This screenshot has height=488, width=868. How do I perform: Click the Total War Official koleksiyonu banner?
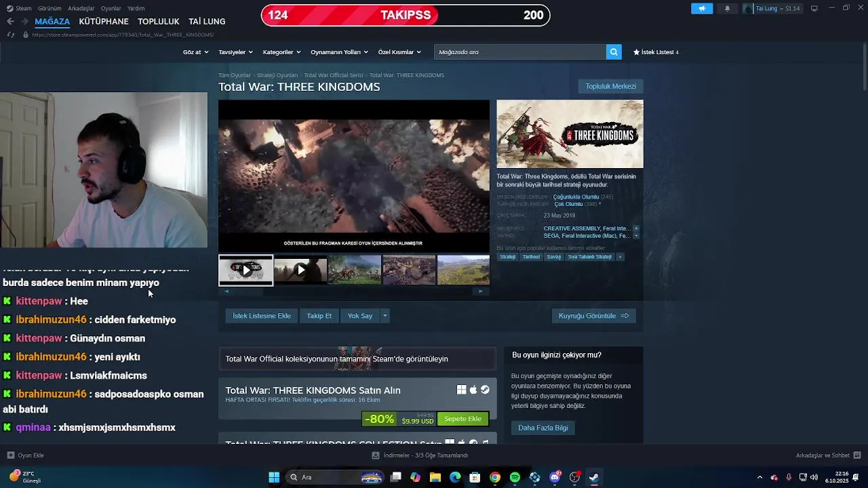(357, 359)
